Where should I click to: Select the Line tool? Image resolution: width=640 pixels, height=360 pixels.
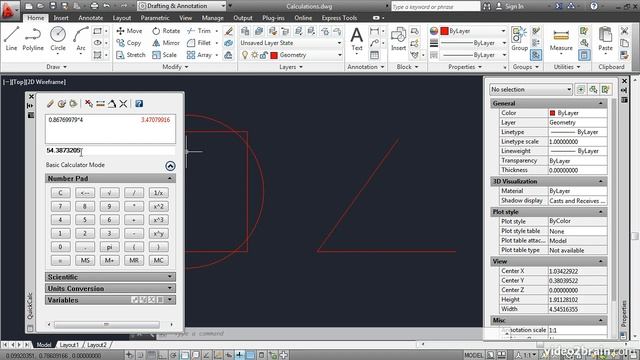click(11, 38)
